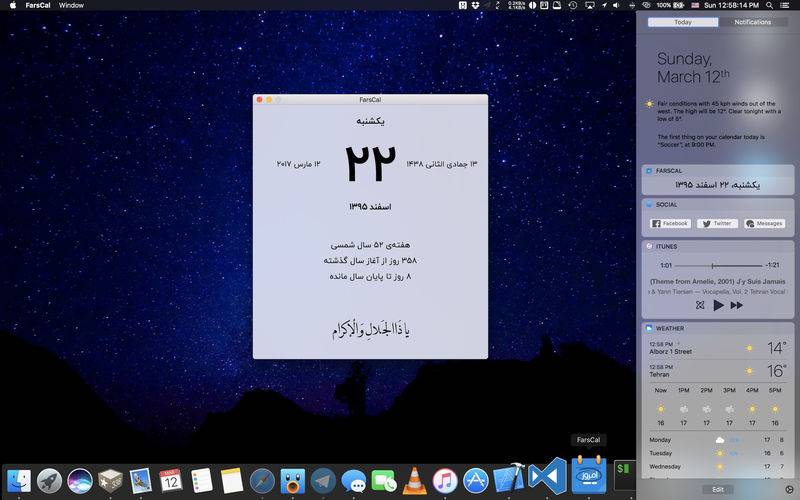
Task: Click the FarsCal dock icon
Action: (x=588, y=475)
